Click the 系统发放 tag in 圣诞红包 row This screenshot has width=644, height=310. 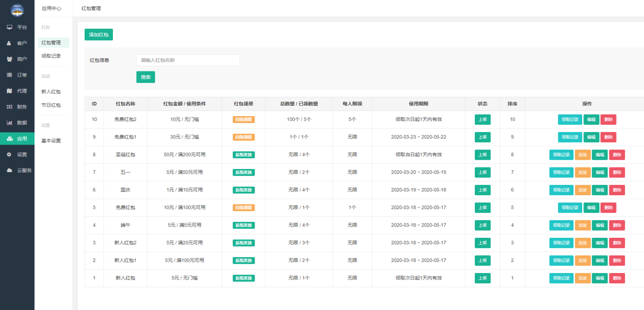(x=244, y=155)
